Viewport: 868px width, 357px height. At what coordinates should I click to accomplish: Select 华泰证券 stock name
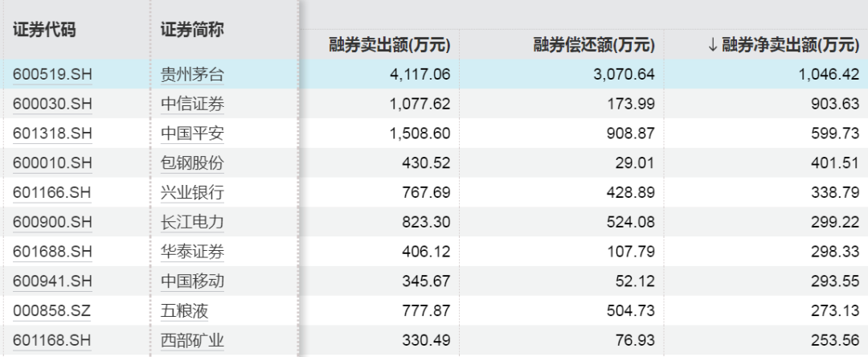point(192,251)
